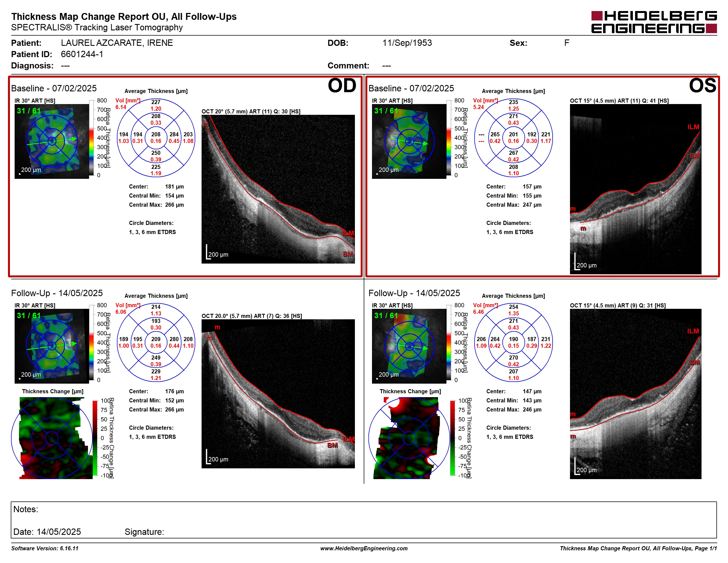Open the OS follow-up IR fundus thickness map
The image size is (728, 563).
coord(409,346)
